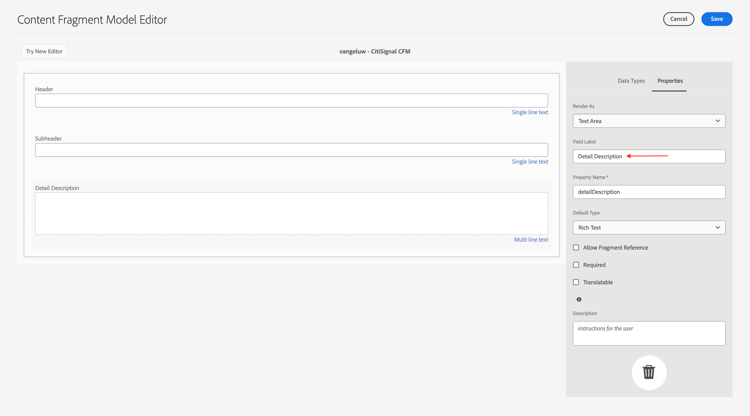This screenshot has width=750, height=416.
Task: Focus the Property Name input
Action: [649, 192]
